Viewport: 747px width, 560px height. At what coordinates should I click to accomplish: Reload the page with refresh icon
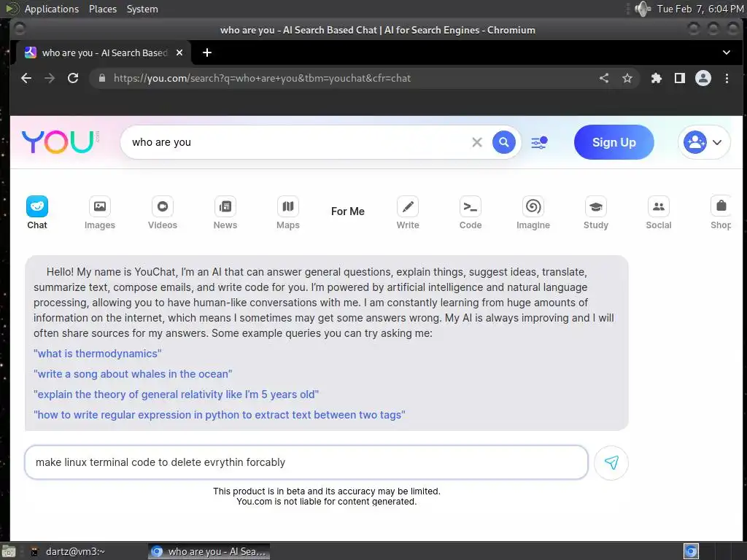[73, 78]
